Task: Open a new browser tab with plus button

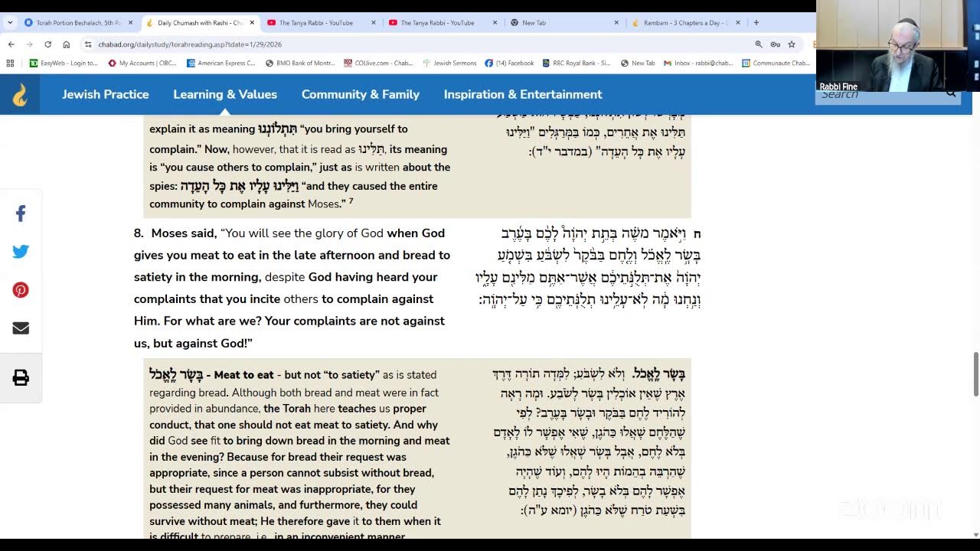Action: pyautogui.click(x=756, y=23)
